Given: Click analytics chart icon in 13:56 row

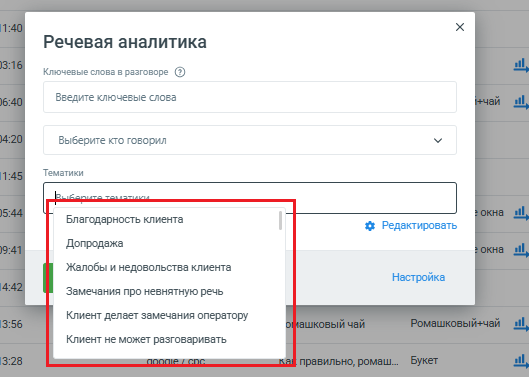Looking at the screenshot, I should pyautogui.click(x=521, y=324).
